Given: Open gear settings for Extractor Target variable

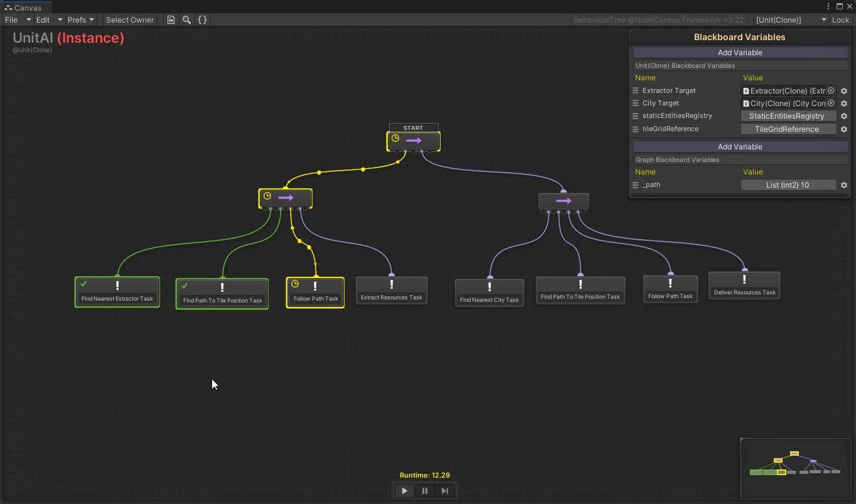Looking at the screenshot, I should coord(844,91).
